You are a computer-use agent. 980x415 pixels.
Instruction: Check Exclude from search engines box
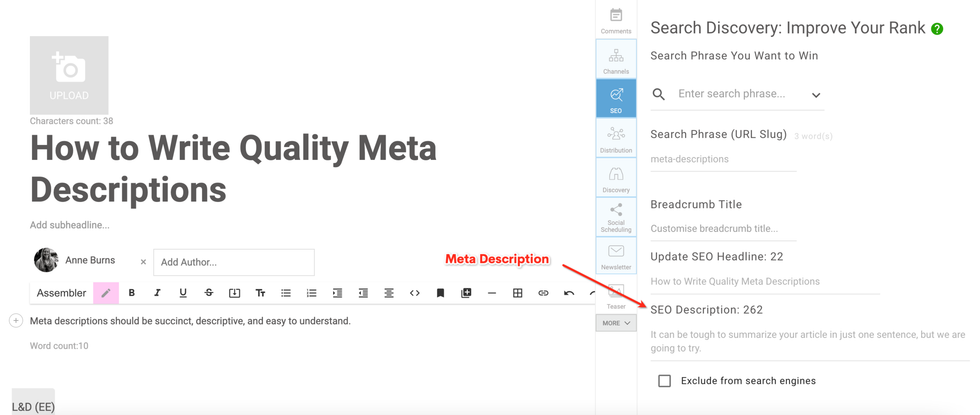tap(664, 381)
